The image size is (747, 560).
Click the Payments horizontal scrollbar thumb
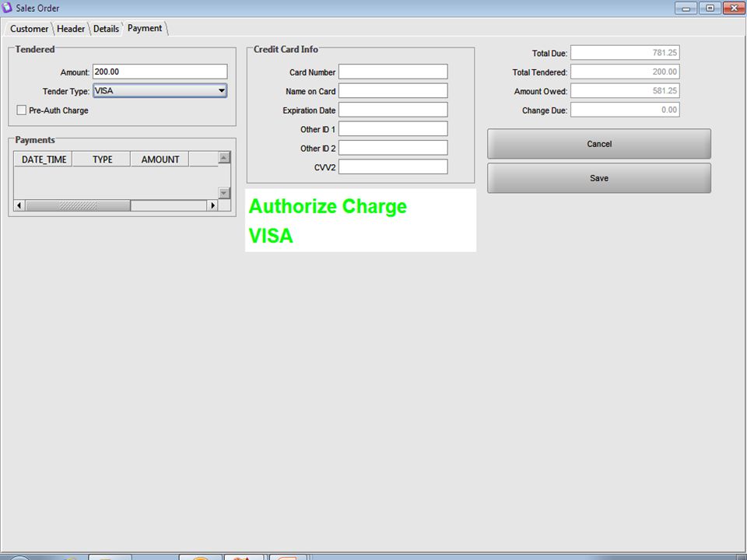(x=78, y=205)
